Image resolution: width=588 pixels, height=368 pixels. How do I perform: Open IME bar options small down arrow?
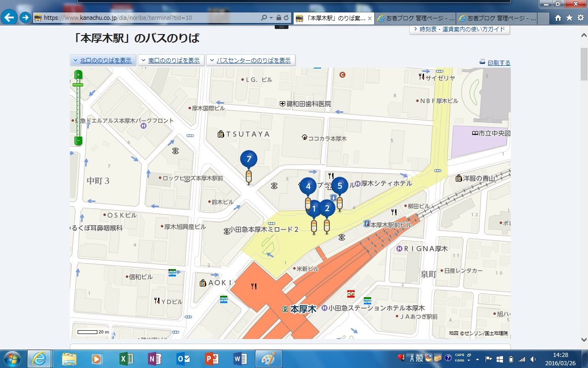pyautogui.click(x=468, y=359)
